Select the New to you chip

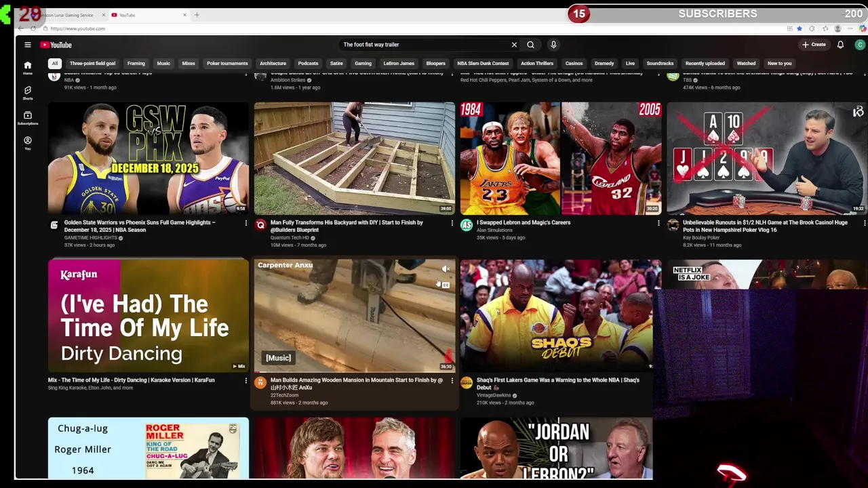779,64
